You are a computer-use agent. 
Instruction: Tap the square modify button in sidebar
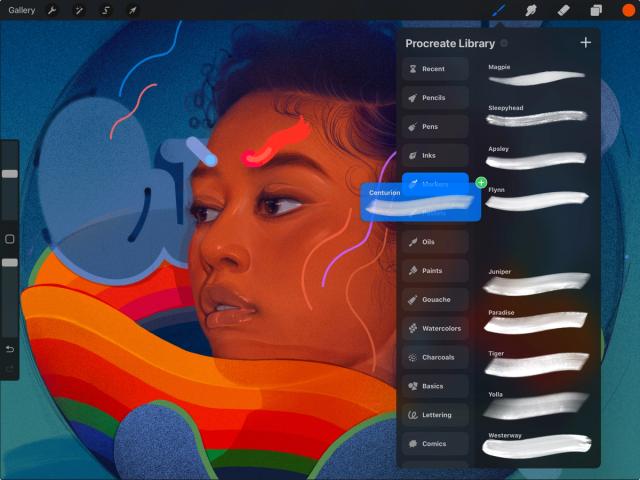click(x=10, y=239)
